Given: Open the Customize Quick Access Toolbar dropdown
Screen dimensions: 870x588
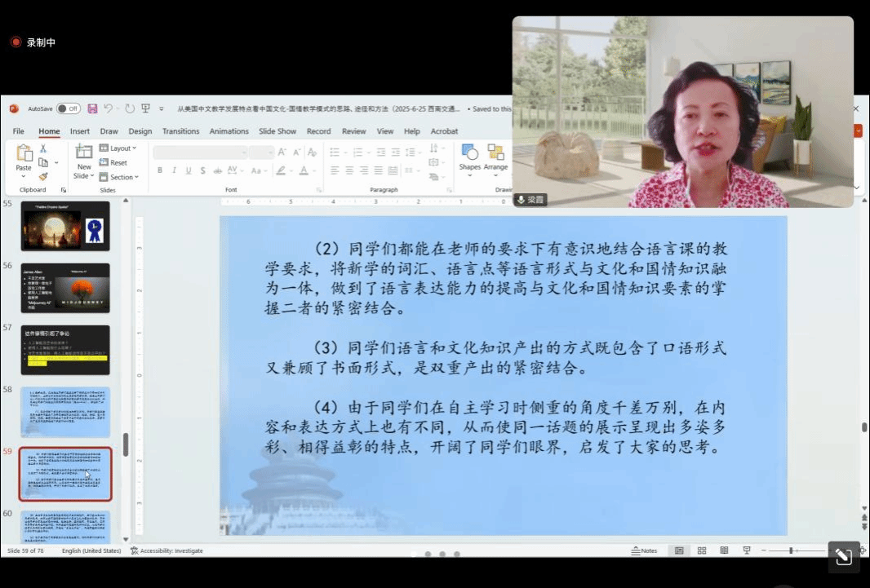Looking at the screenshot, I should [162, 108].
